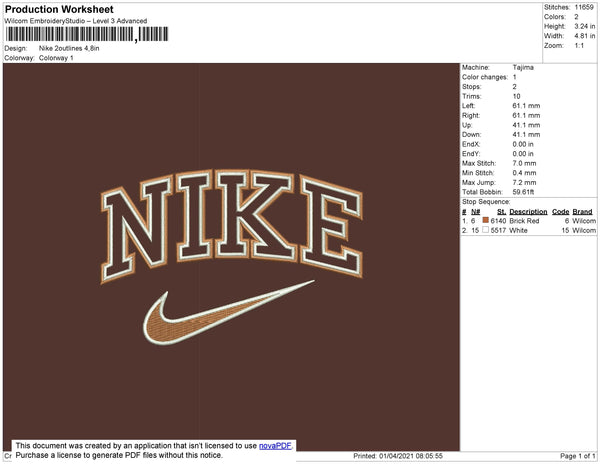The height and width of the screenshot is (464, 600).
Task: Click the 'Page 1 of 1' footer
Action: tap(577, 456)
